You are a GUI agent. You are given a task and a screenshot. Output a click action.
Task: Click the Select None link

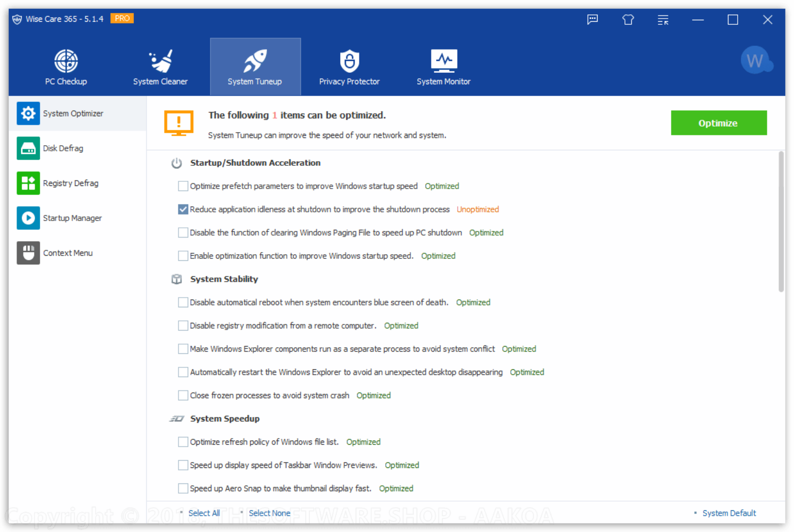(270, 513)
